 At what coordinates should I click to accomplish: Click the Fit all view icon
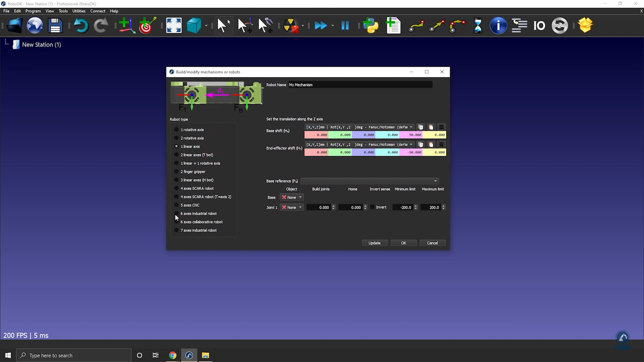[x=174, y=25]
